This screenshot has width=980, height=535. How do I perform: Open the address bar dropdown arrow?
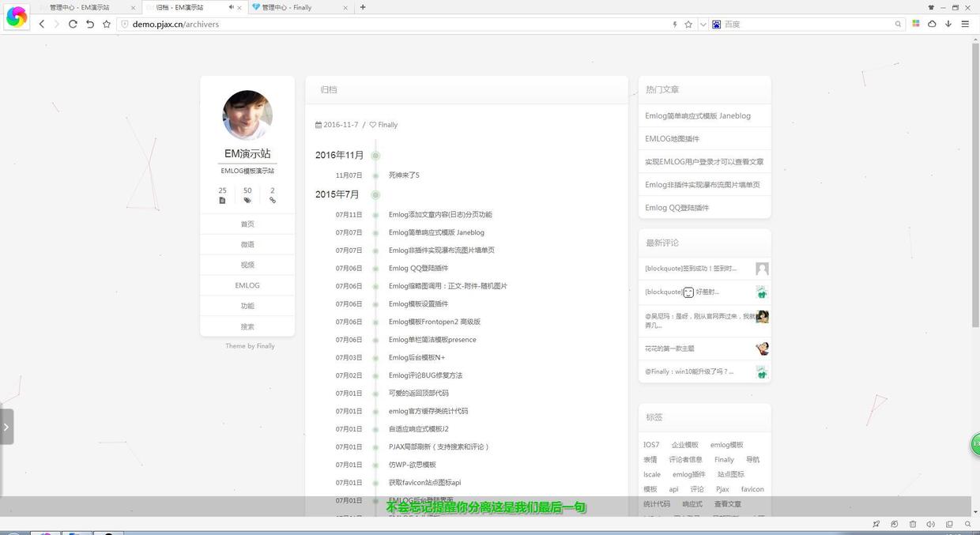click(703, 24)
